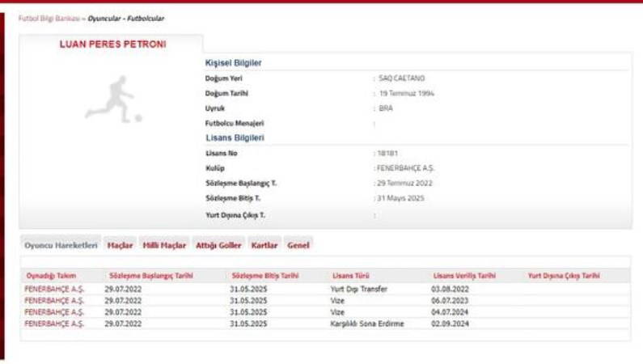Click the Yurt Dışına Çıkış Tarihi column header
643x364 pixels.
(564, 276)
